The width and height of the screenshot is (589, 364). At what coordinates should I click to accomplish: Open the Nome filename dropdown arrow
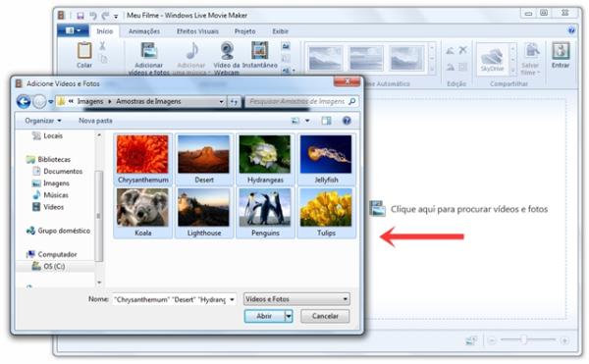pyautogui.click(x=232, y=299)
